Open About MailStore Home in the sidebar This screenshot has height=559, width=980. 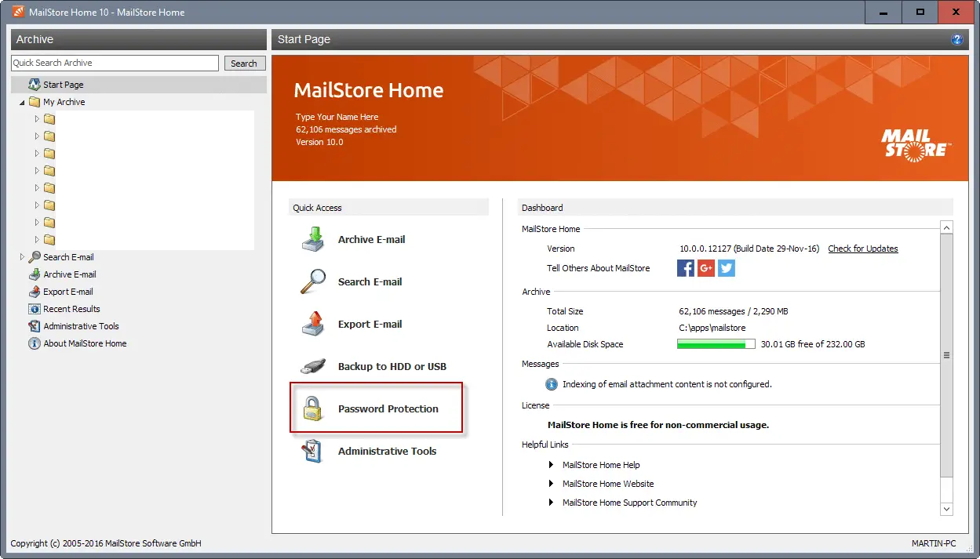coord(85,343)
